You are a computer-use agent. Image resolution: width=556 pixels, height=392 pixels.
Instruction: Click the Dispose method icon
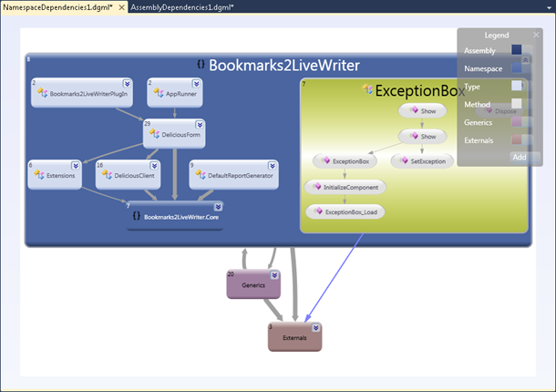coord(488,111)
